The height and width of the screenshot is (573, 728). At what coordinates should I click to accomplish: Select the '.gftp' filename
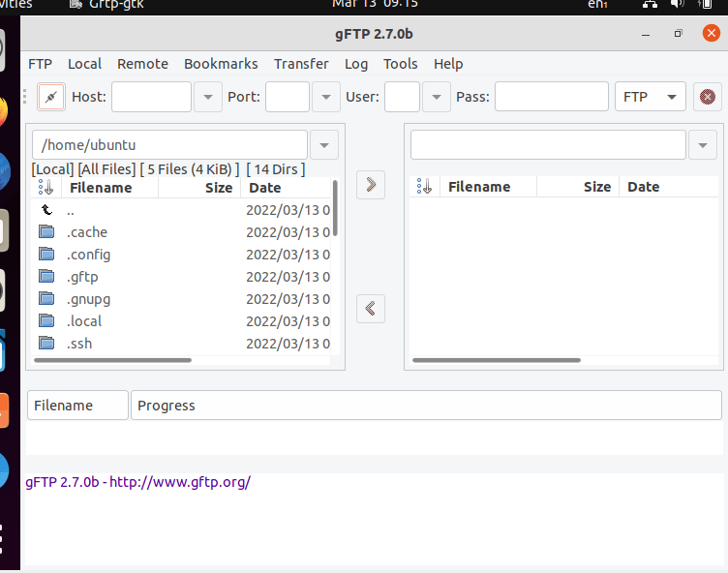pos(82,276)
